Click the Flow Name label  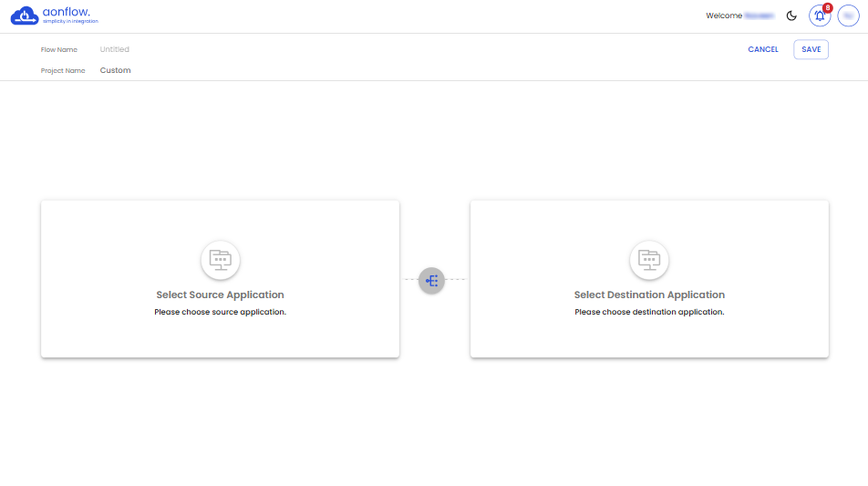[x=59, y=50]
